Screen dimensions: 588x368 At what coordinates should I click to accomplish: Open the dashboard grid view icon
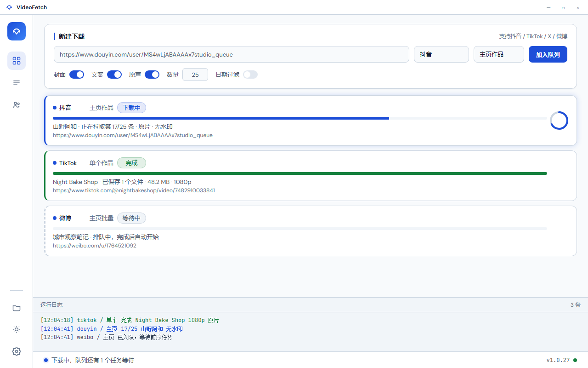[x=17, y=61]
